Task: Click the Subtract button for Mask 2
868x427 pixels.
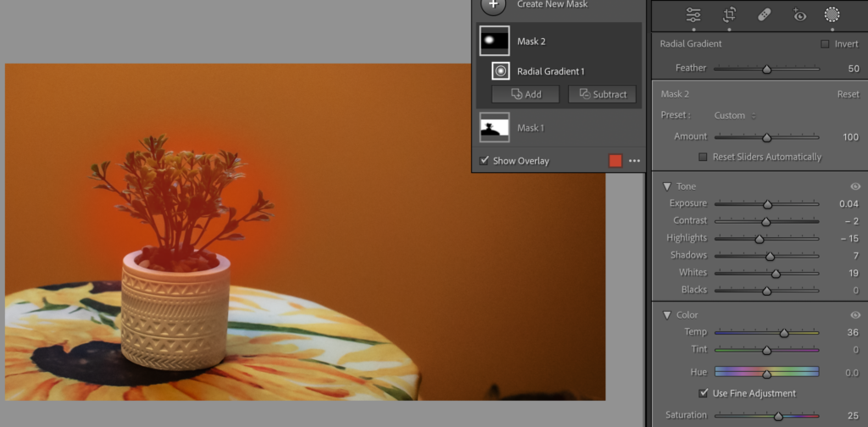Action: click(x=603, y=94)
